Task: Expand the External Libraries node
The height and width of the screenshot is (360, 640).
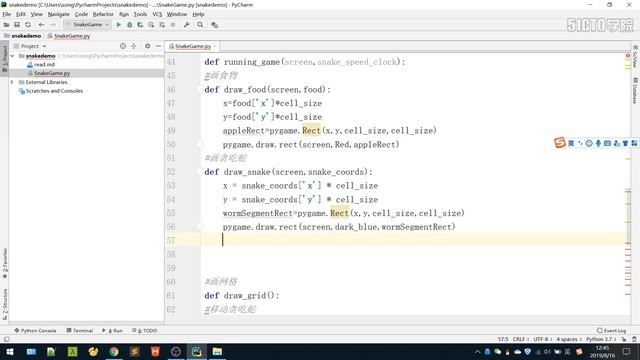Action: pos(12,82)
